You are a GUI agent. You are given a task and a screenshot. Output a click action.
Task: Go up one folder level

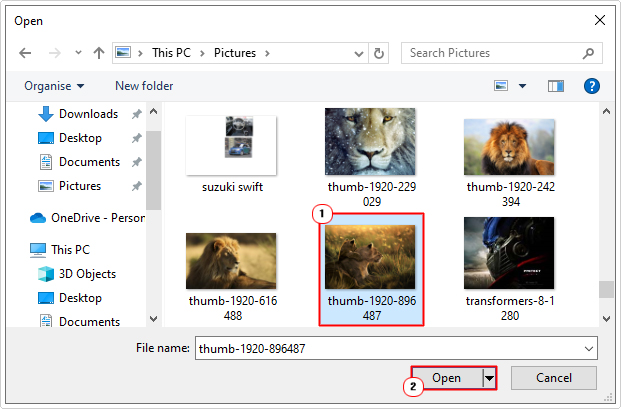(99, 53)
